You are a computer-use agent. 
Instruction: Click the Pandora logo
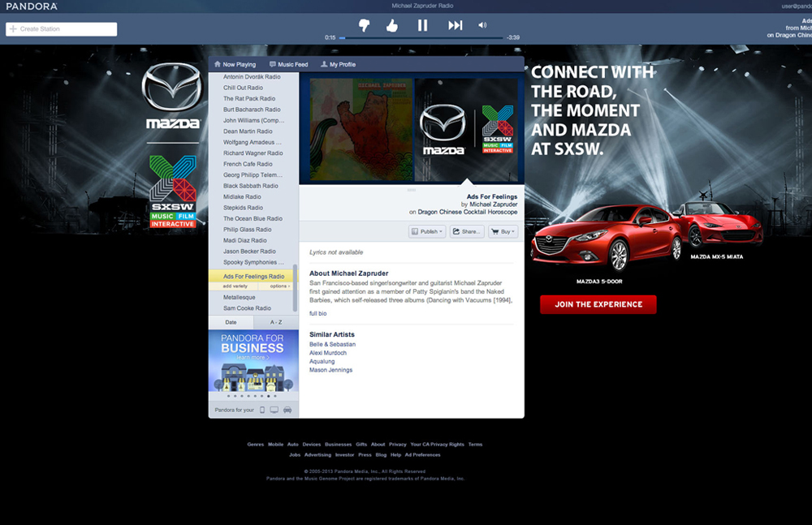(32, 6)
